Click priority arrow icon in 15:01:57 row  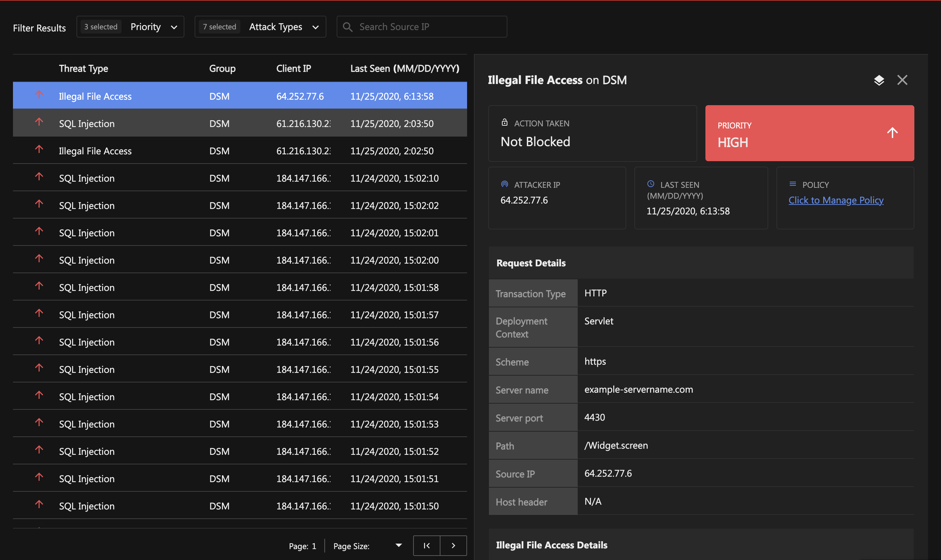click(x=39, y=313)
